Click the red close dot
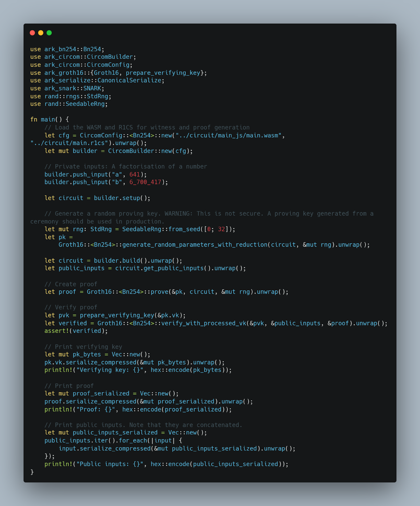 click(x=32, y=33)
